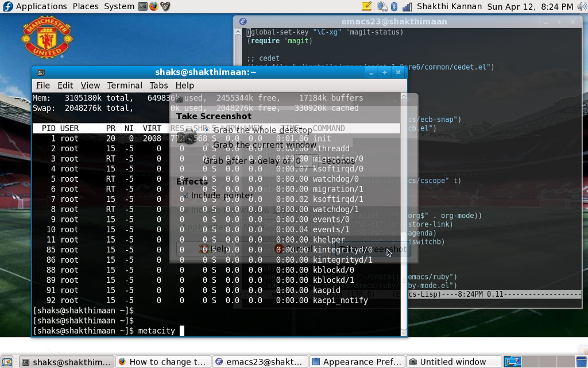Click the 'Shakthi Kannan' user name in the panel

coord(449,6)
